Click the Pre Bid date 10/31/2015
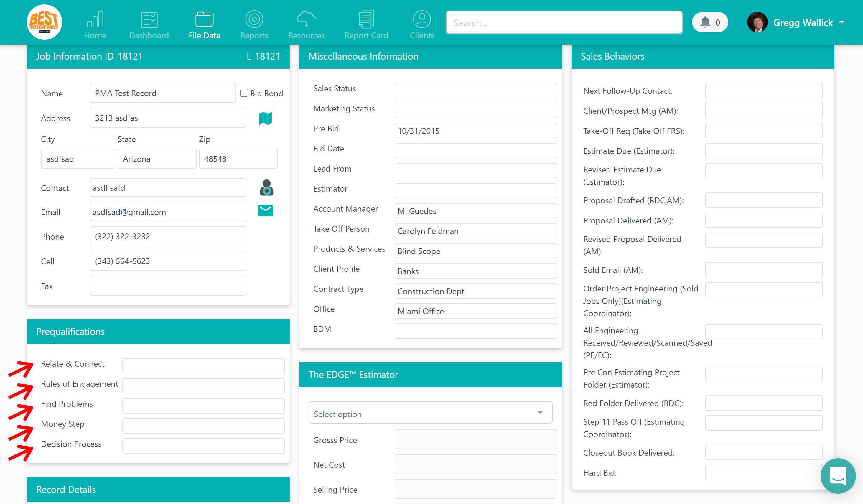The width and height of the screenshot is (863, 504). pyautogui.click(x=476, y=131)
